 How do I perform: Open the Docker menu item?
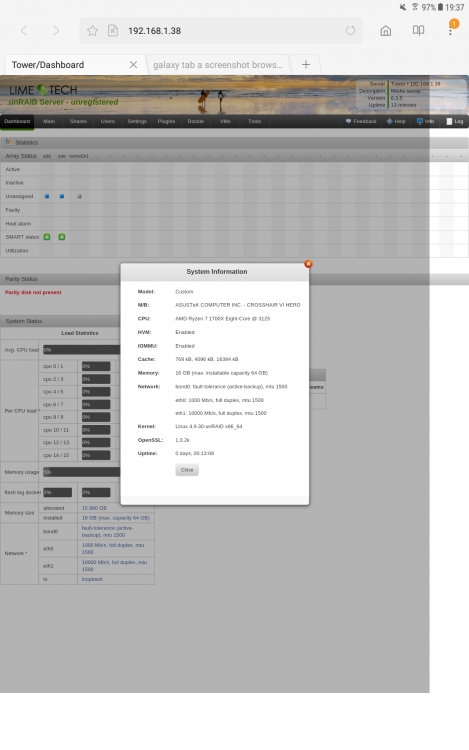tap(196, 121)
